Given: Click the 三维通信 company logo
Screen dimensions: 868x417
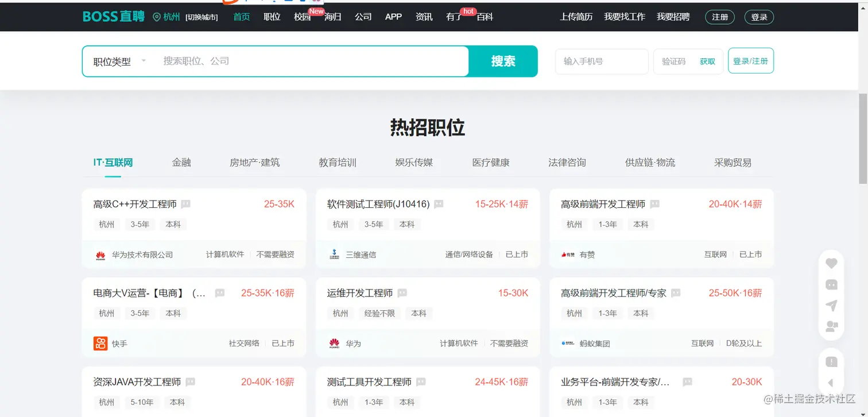Looking at the screenshot, I should [334, 255].
